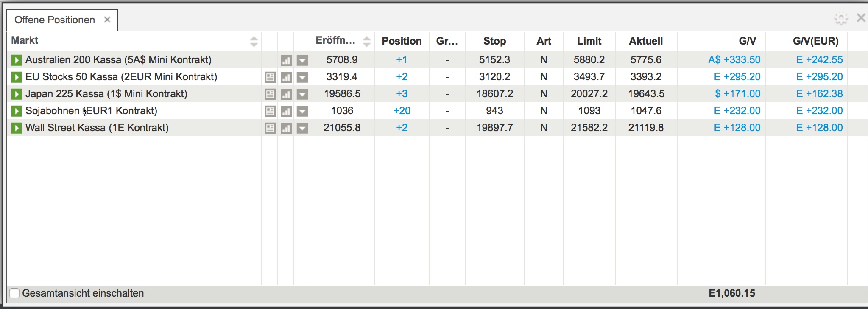Screen dimensions: 868x309
Task: Open the chart icon for Australien 200 Kassa
Action: (x=286, y=60)
